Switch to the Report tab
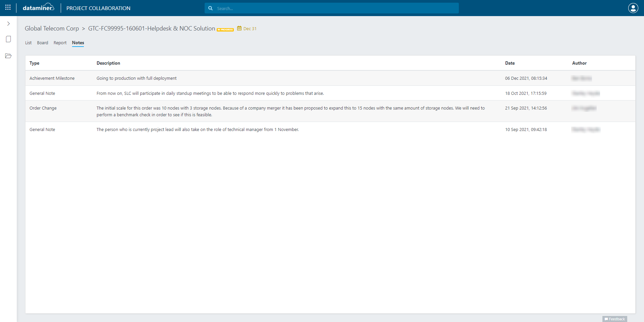Image resolution: width=644 pixels, height=322 pixels. [x=60, y=43]
